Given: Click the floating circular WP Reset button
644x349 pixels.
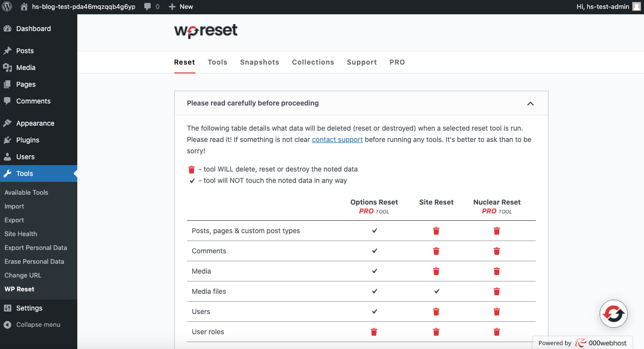Looking at the screenshot, I should [613, 314].
